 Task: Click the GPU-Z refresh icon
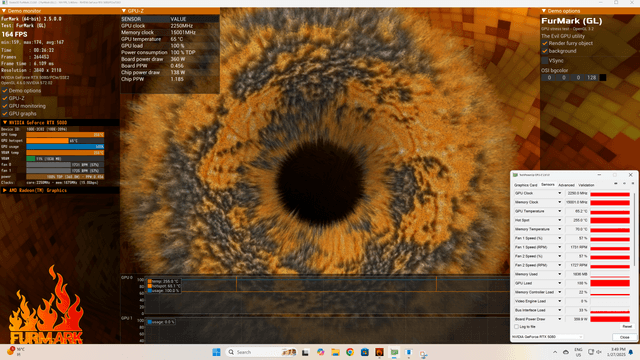click(624, 184)
